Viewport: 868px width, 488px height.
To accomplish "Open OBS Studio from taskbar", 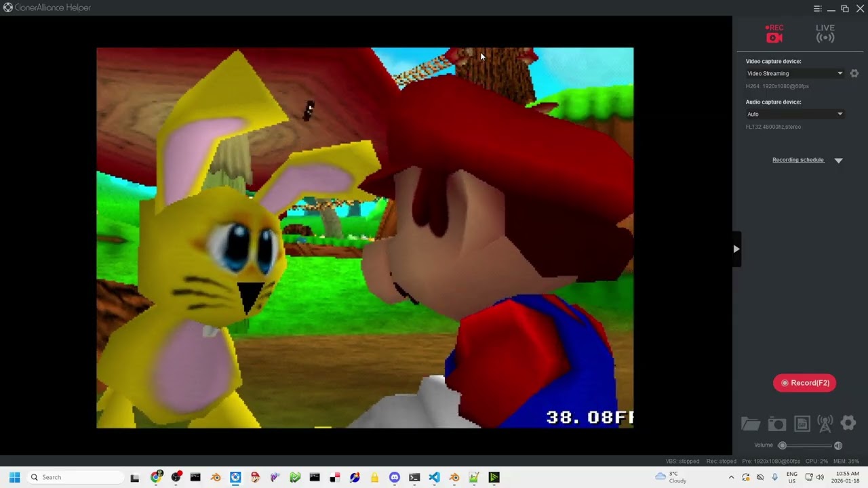I will point(176,477).
